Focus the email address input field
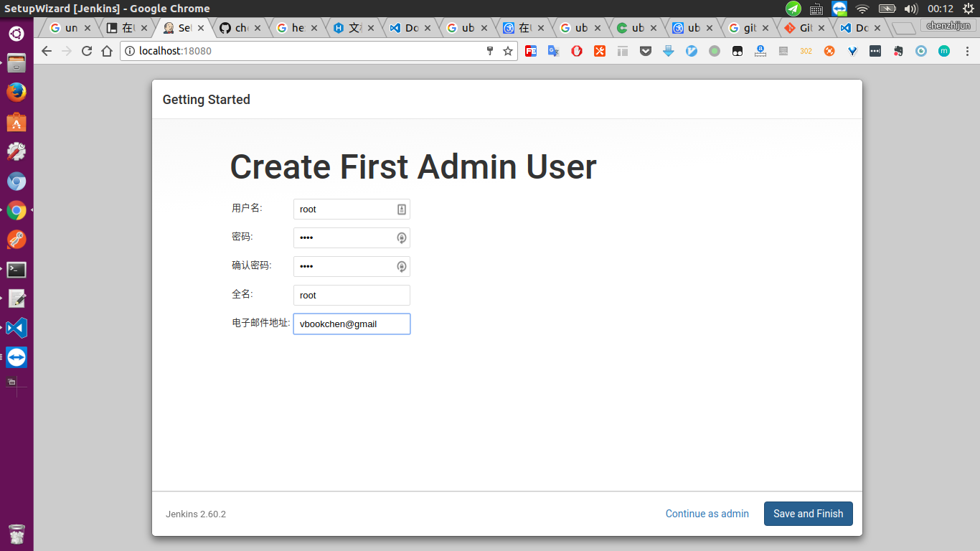Screen dimensions: 980x551 [x=352, y=324]
